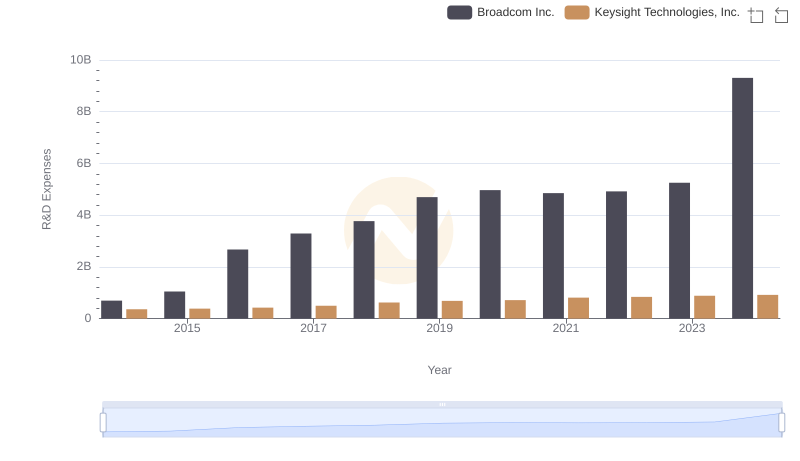
Task: Click the Broadcom bar for 2020
Action: 490,254
